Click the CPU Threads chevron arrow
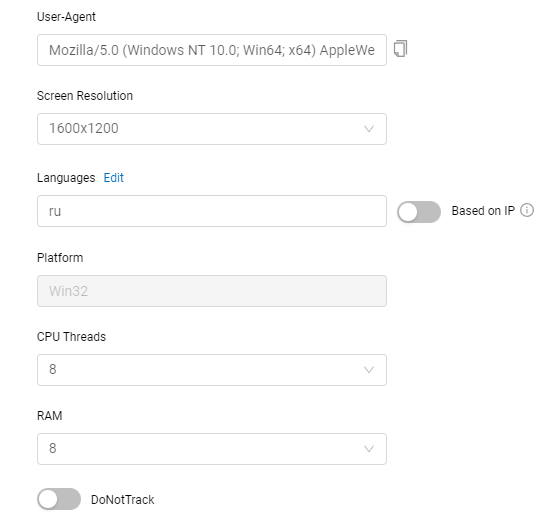560x530 pixels. pos(369,370)
